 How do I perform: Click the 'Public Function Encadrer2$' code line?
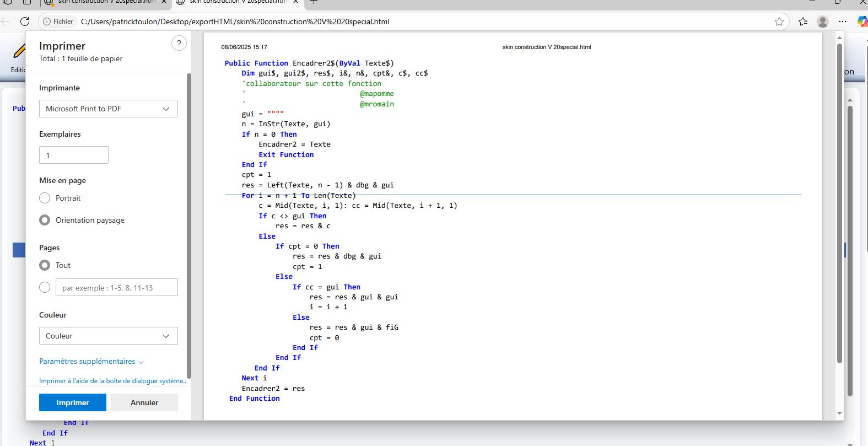(309, 63)
